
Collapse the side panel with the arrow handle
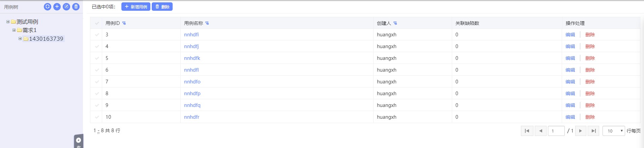click(x=79, y=140)
